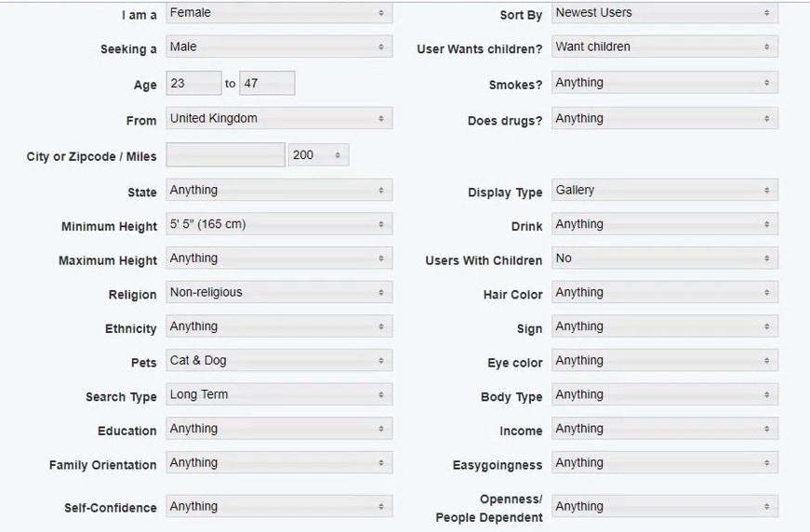Viewport: 810px width, 532px height.
Task: Open the Miles distance dropdown
Action: point(318,155)
